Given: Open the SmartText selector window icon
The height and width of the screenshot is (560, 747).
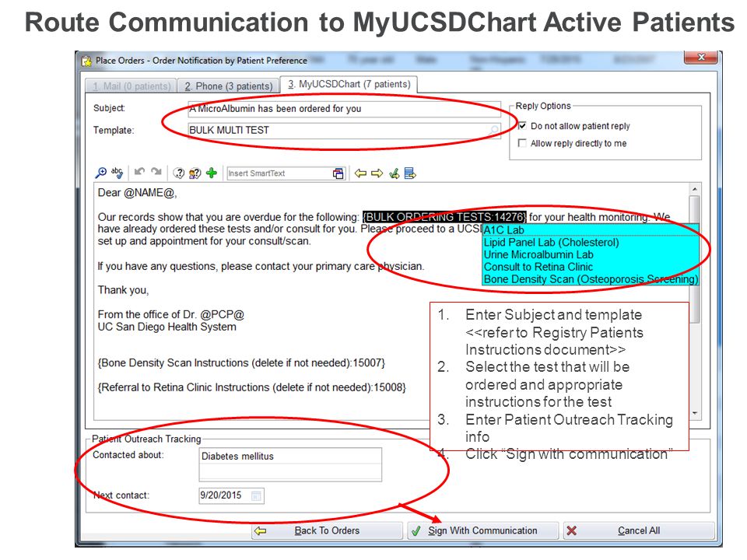Looking at the screenshot, I should [338, 173].
